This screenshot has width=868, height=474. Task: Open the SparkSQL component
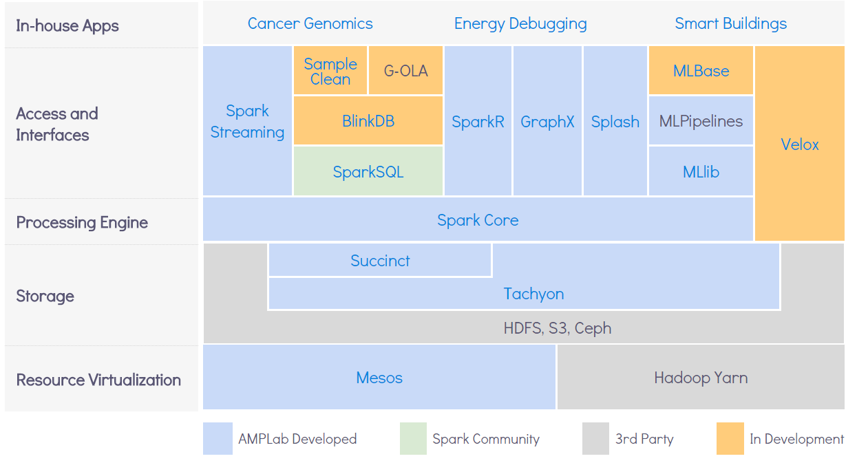(x=368, y=171)
